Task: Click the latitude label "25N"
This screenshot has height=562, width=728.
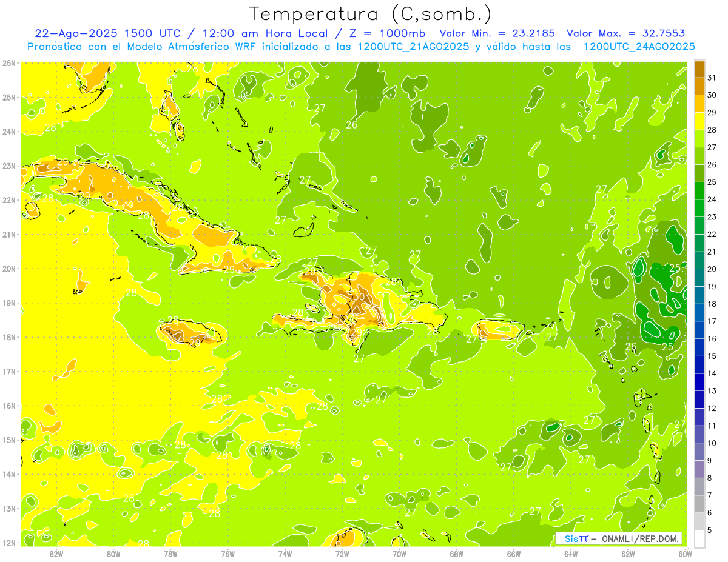Action: [9, 97]
